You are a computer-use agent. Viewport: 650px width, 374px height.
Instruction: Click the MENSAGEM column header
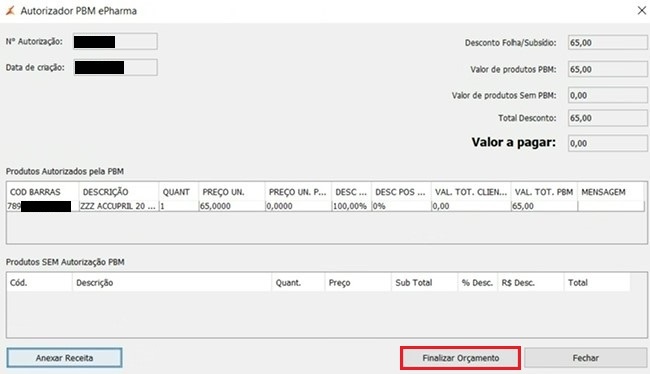tap(611, 192)
